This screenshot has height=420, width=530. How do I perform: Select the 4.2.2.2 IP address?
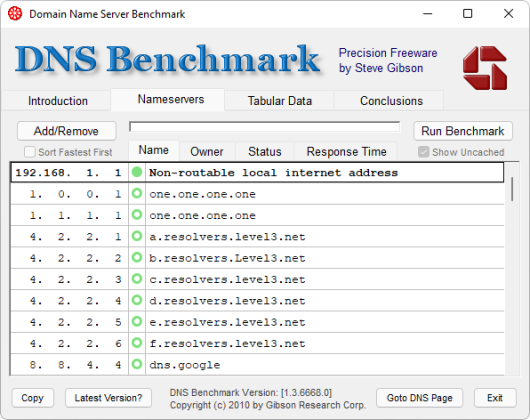click(x=75, y=258)
